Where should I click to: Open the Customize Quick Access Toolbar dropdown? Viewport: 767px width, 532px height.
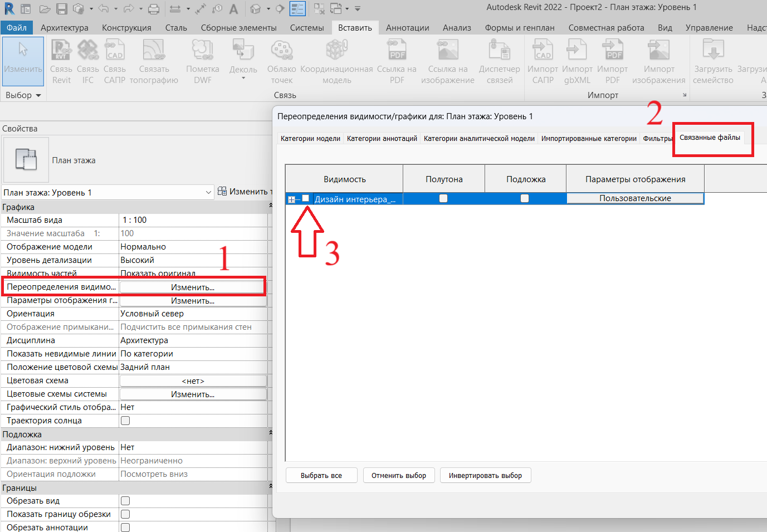[x=358, y=9]
